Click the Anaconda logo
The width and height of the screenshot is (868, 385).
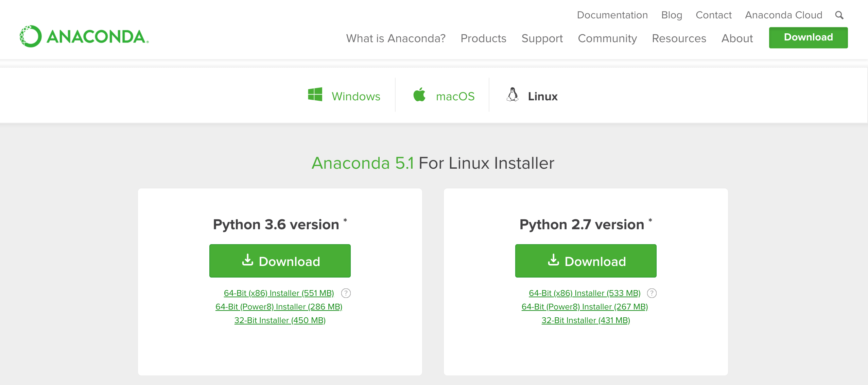click(x=84, y=36)
